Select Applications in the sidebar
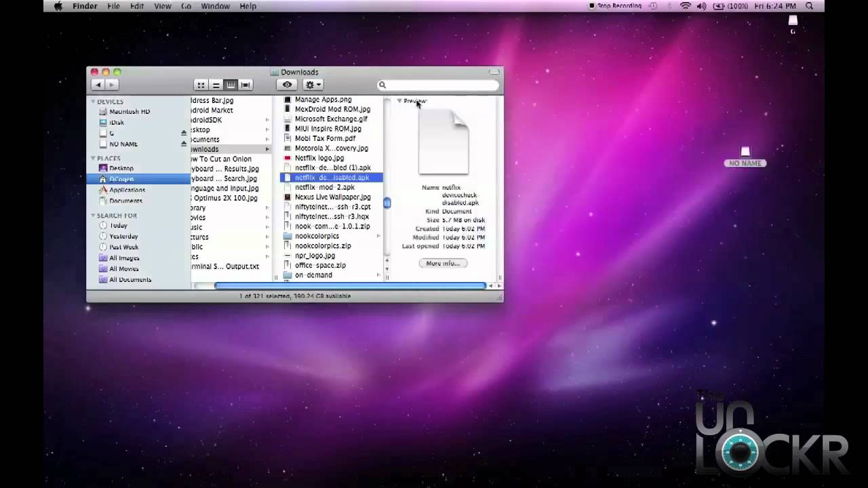The width and height of the screenshot is (868, 488). click(127, 190)
